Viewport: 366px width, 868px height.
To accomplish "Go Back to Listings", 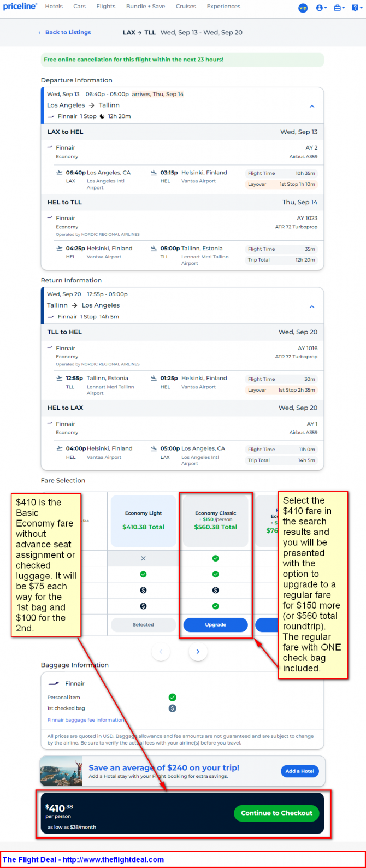I will point(64,32).
